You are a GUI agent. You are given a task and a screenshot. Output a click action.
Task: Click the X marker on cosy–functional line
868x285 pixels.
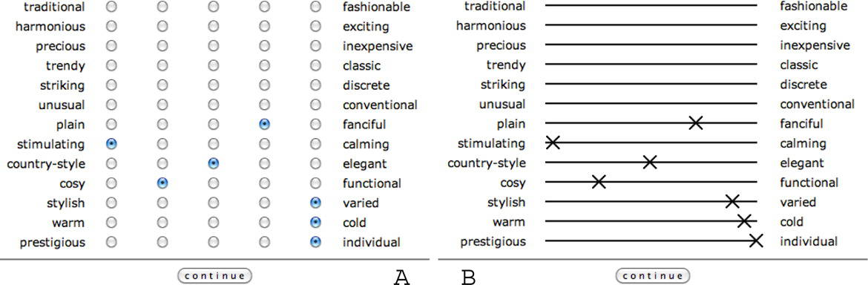point(599,182)
